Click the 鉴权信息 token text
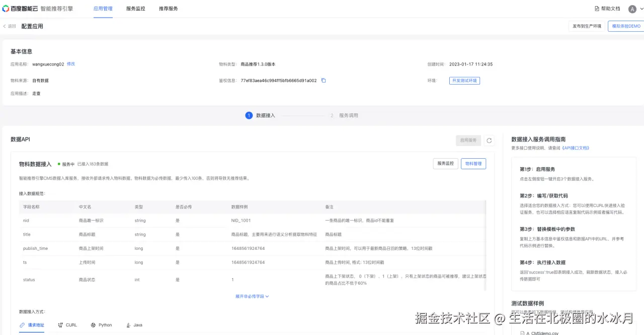The height and width of the screenshot is (335, 644). [x=279, y=81]
